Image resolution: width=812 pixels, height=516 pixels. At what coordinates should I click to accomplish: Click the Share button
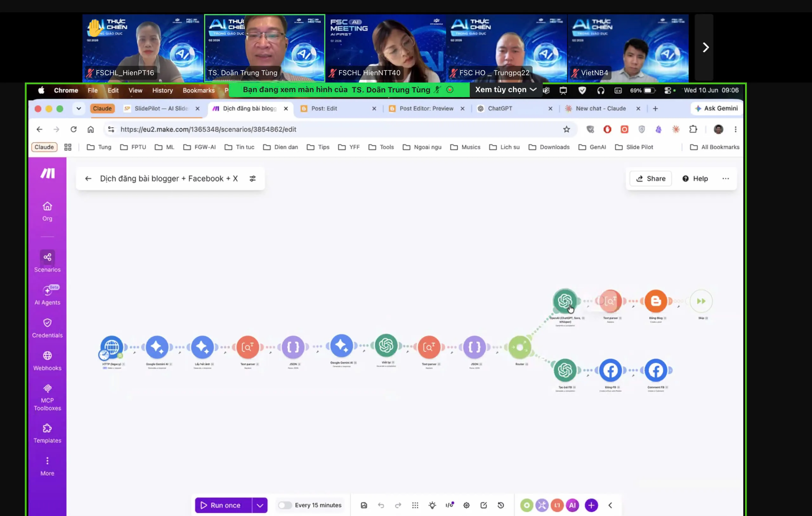(651, 179)
